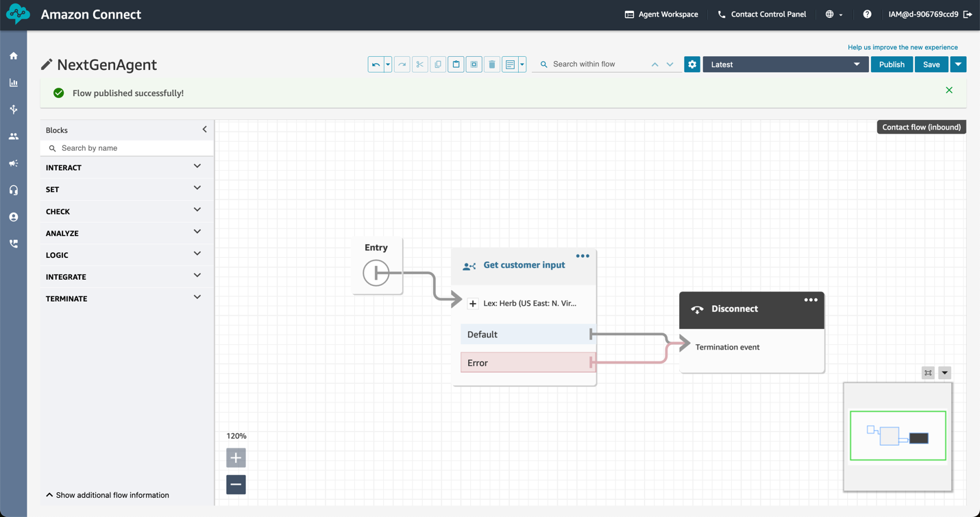This screenshot has width=980, height=517.
Task: Open the Help question mark icon
Action: [x=867, y=14]
